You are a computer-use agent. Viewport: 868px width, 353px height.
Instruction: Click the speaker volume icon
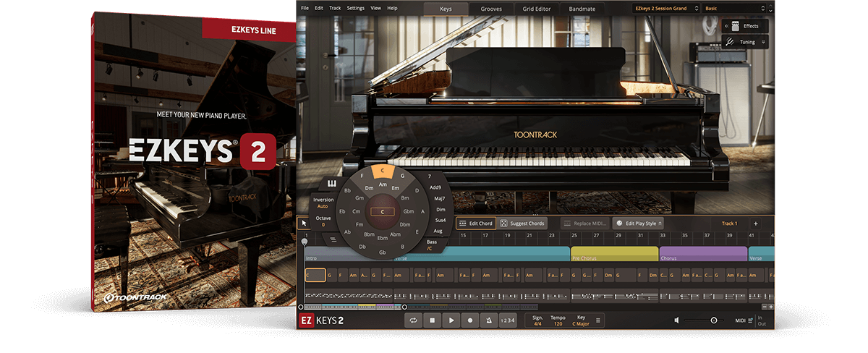pos(677,320)
